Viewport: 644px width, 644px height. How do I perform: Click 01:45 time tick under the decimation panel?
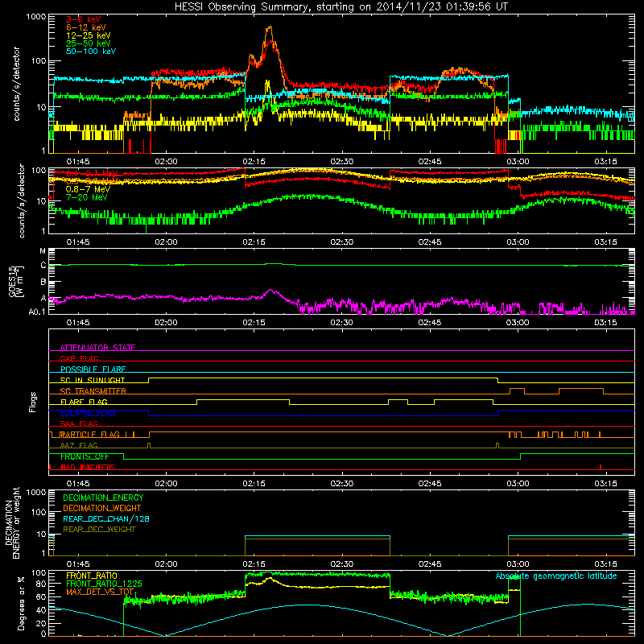[x=78, y=564]
